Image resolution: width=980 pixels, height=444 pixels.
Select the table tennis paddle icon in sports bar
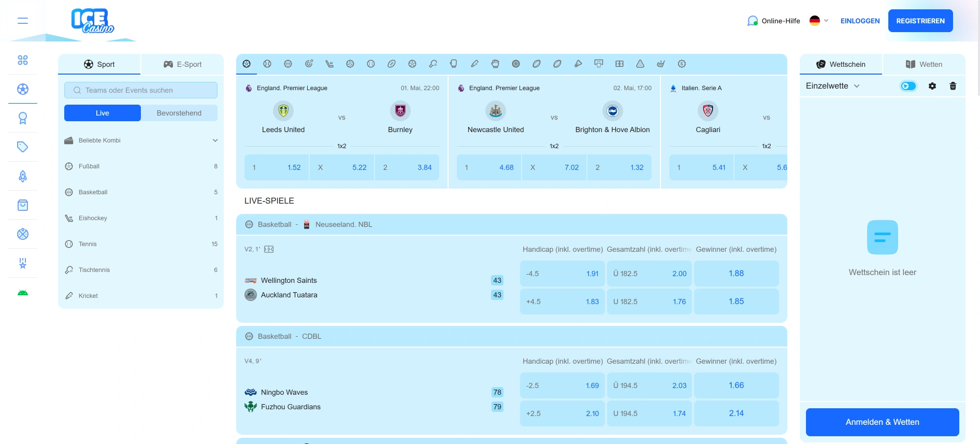click(433, 64)
